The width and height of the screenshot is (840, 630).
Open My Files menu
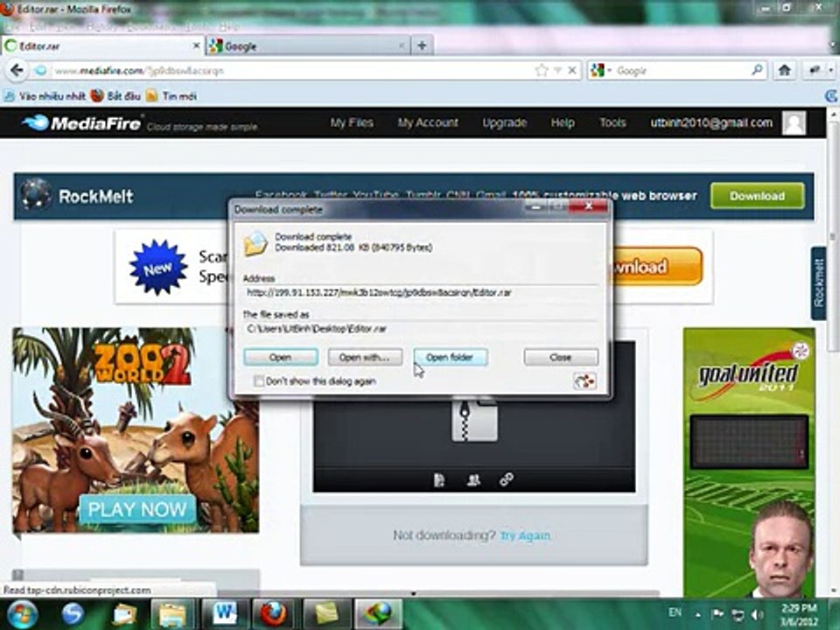(352, 122)
